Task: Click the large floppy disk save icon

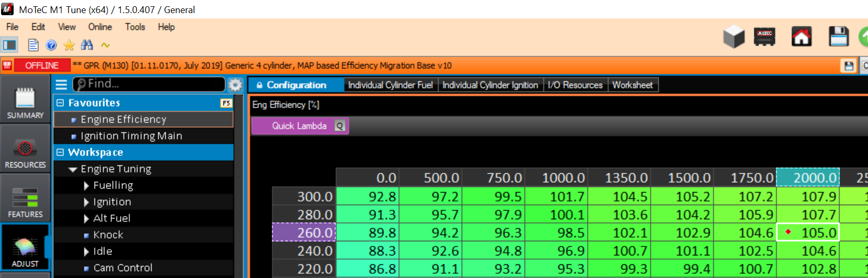Action: pos(838,37)
